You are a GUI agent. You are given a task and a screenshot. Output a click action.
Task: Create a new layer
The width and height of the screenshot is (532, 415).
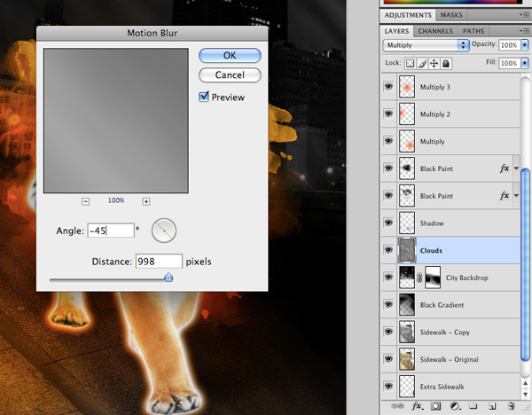click(x=492, y=406)
